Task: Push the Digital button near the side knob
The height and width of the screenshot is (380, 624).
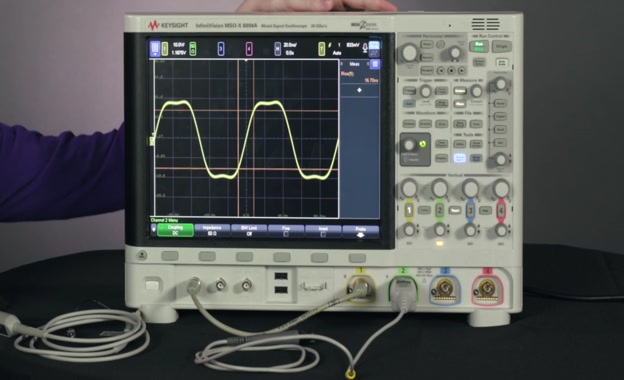Action: coord(500,116)
